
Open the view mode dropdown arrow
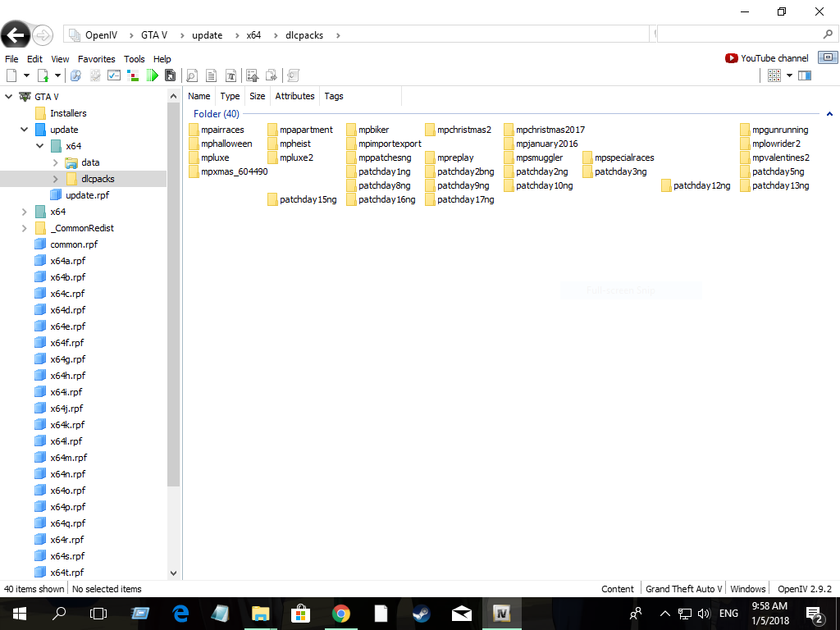[789, 75]
